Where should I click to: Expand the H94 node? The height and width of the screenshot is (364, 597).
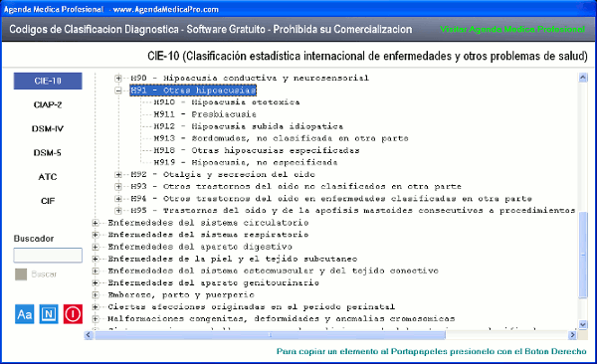point(118,198)
